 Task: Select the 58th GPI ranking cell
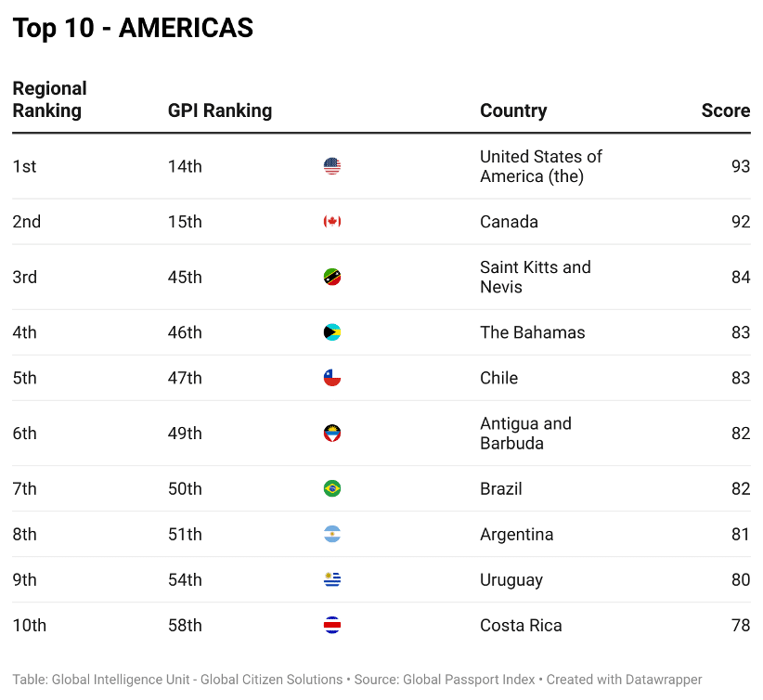point(185,626)
